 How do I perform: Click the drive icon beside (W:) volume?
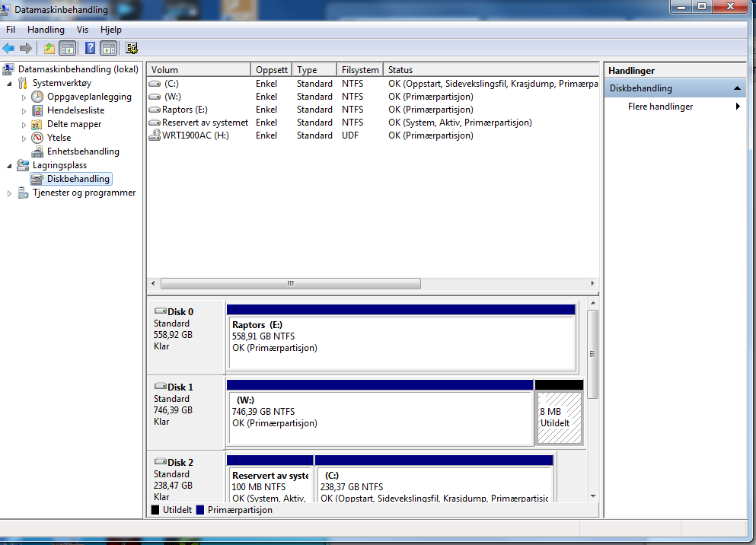[155, 97]
